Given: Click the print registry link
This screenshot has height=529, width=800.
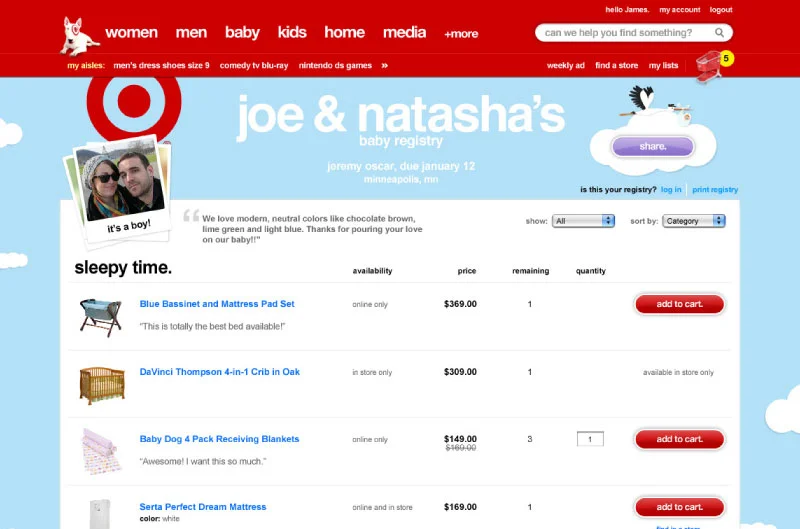Looking at the screenshot, I should click(x=715, y=189).
